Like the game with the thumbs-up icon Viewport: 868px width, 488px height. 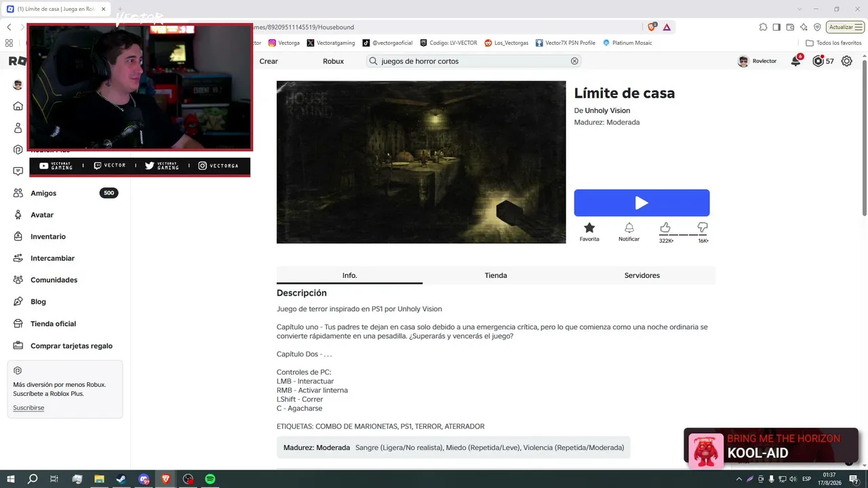click(665, 228)
